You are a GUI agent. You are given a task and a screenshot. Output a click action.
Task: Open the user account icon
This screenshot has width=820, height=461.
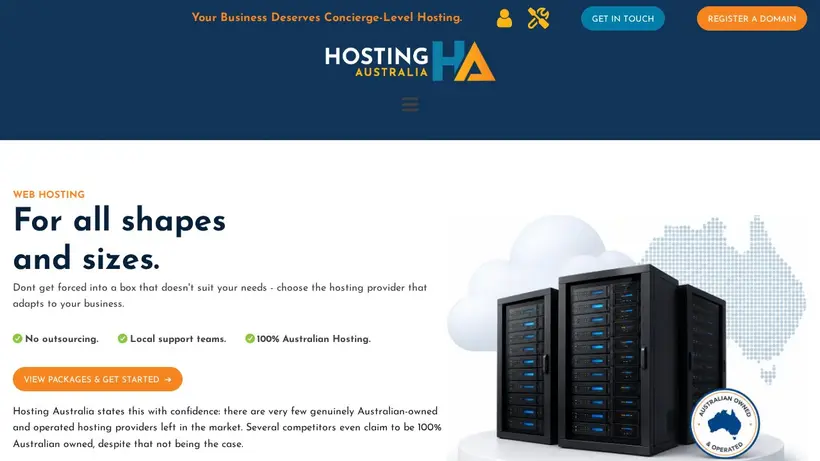(x=504, y=18)
